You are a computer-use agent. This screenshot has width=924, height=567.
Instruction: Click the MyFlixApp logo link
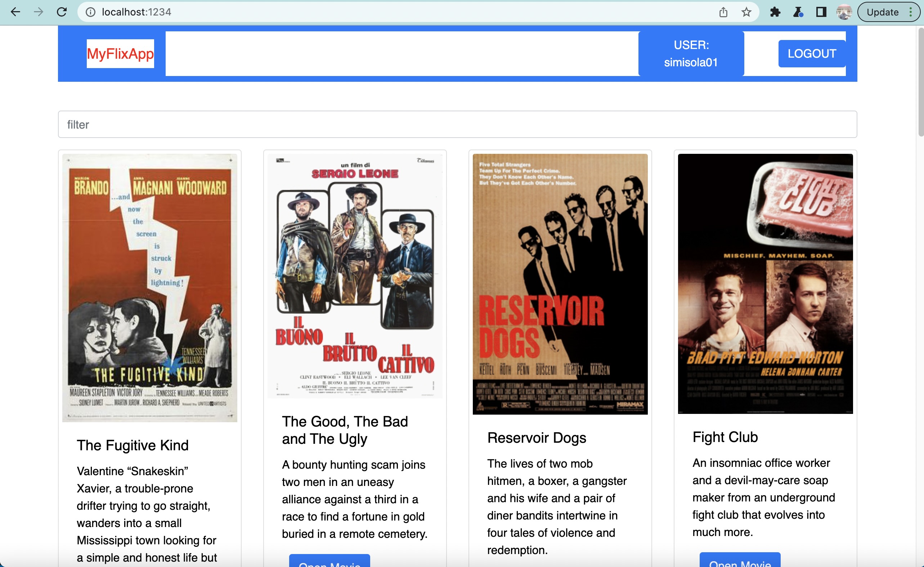(x=120, y=54)
